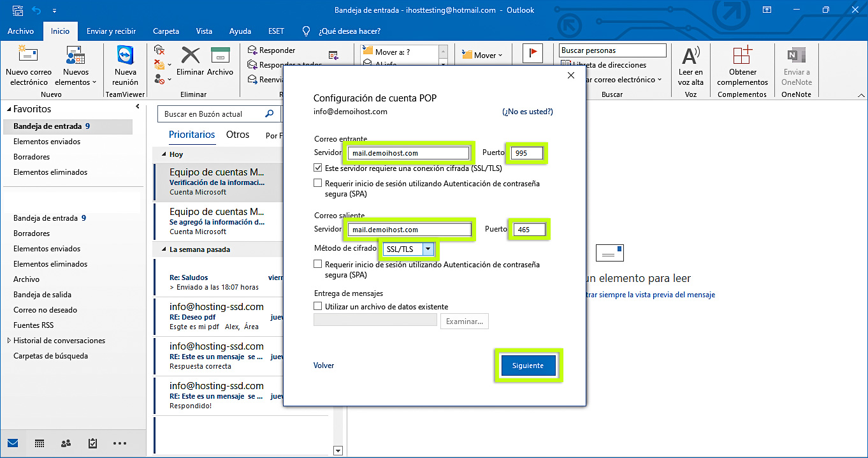Image resolution: width=868 pixels, height=458 pixels.
Task: Click message list scroll down arrow
Action: (x=338, y=451)
